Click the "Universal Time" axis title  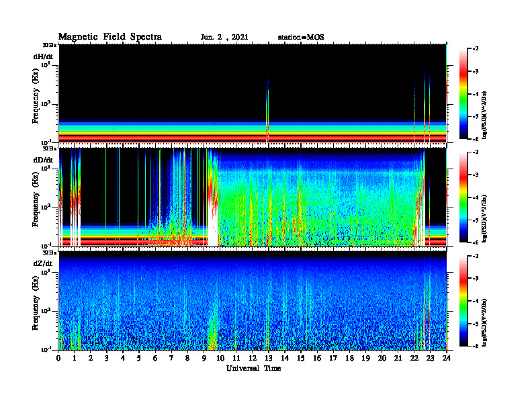point(253,368)
